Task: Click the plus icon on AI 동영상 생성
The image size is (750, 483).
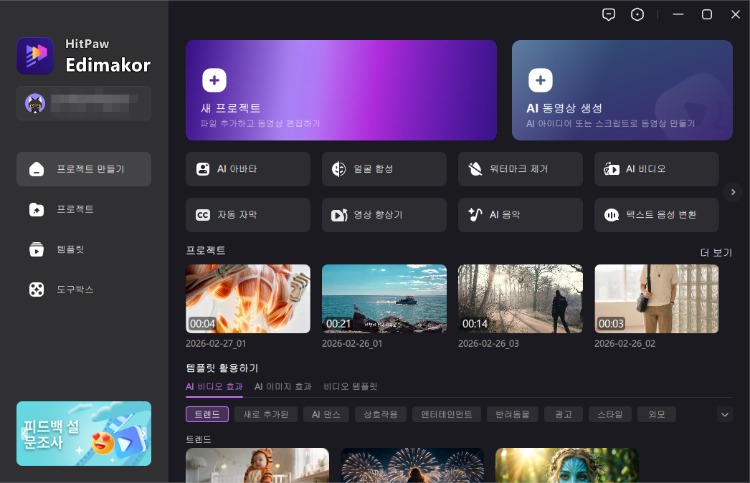Action: point(540,80)
